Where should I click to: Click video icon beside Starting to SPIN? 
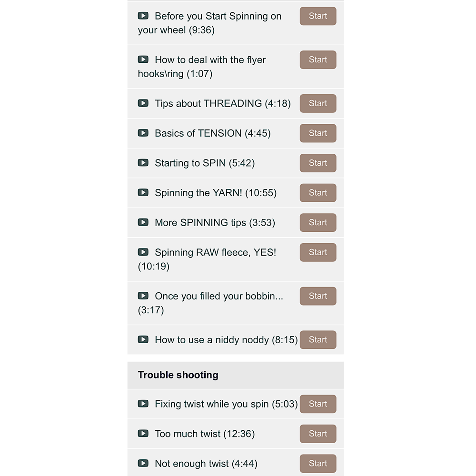[143, 163]
